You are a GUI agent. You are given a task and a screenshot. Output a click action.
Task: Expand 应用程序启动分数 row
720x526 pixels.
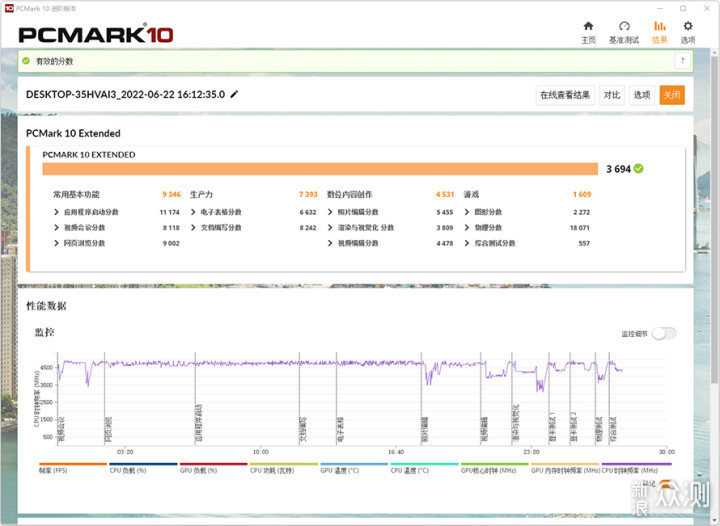point(56,212)
